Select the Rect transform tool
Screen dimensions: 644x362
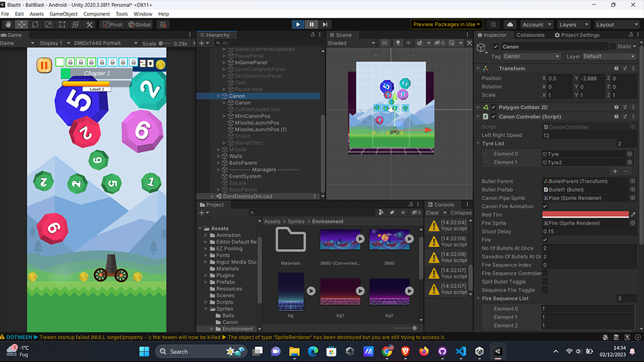(x=62, y=25)
